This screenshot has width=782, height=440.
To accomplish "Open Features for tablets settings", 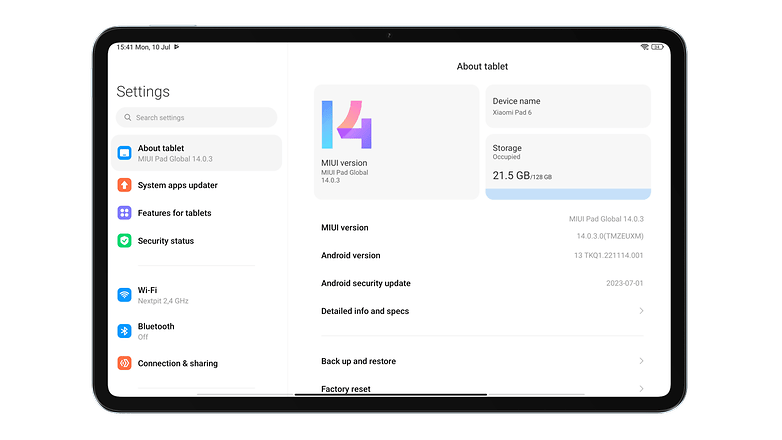I will click(x=197, y=213).
